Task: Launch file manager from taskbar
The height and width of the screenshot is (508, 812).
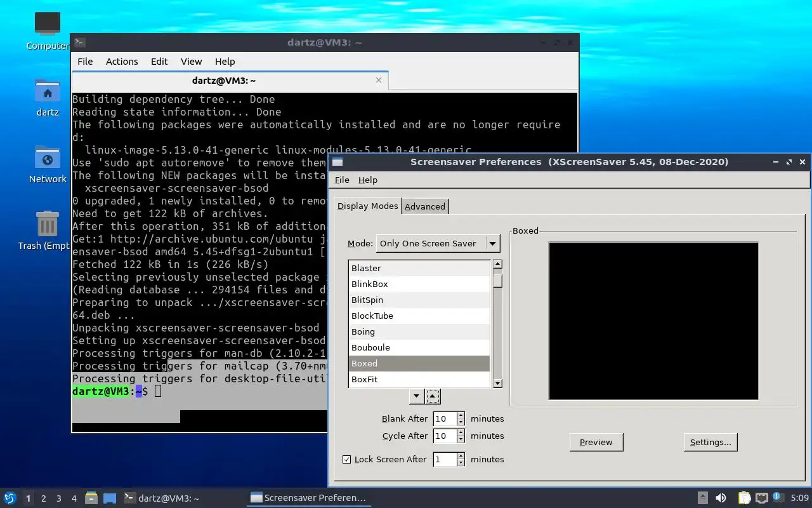Action: 91,498
